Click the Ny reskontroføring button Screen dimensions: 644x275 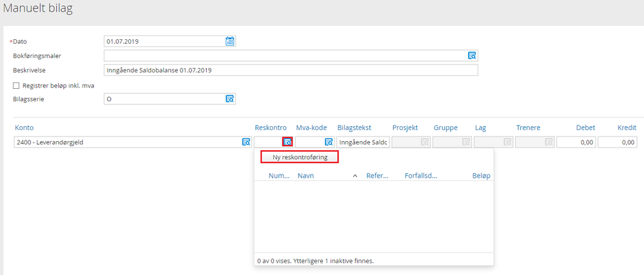[x=300, y=157]
